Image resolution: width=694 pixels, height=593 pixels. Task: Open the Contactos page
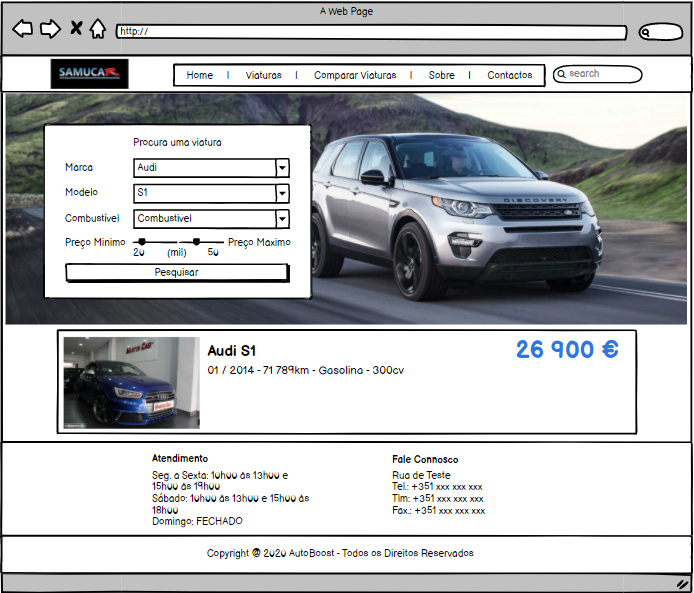510,75
